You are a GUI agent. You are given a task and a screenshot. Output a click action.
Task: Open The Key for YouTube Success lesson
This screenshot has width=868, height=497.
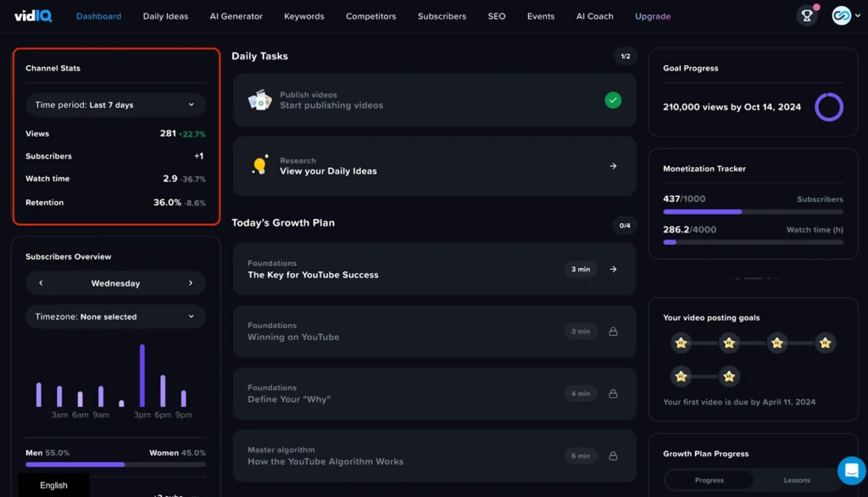(x=432, y=268)
